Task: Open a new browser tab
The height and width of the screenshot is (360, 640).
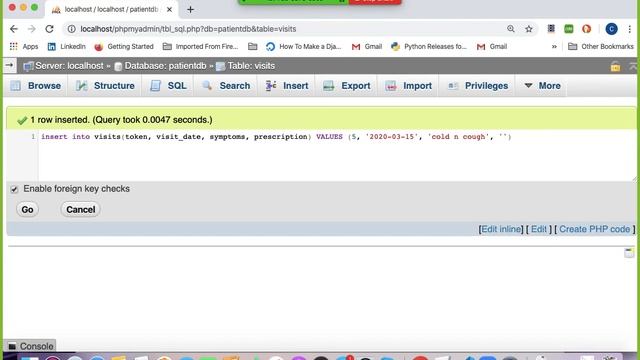Action: click(190, 9)
